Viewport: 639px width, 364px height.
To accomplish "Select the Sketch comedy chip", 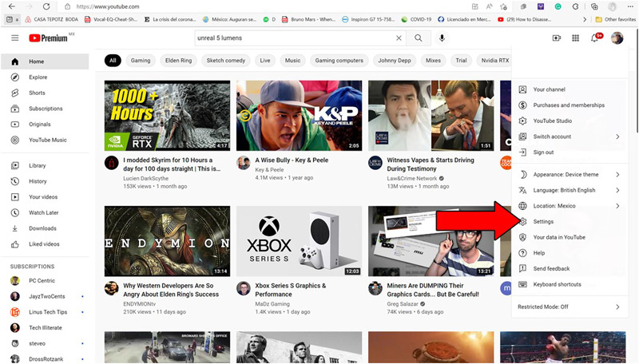I will pyautogui.click(x=226, y=60).
